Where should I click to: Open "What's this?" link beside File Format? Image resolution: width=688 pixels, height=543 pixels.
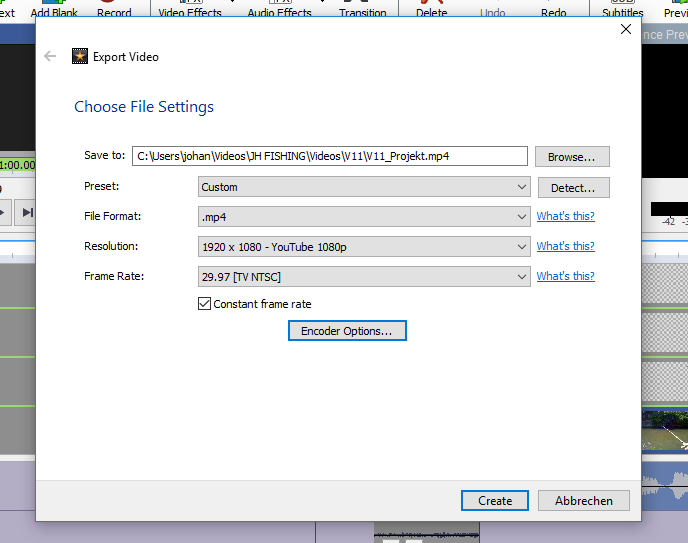coord(565,217)
